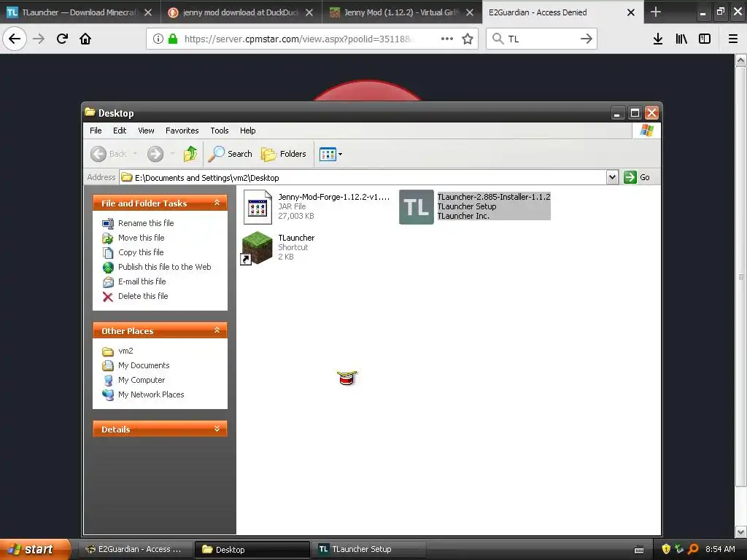Click the TLauncher shortcut name text
This screenshot has width=747, height=560.
click(x=296, y=238)
